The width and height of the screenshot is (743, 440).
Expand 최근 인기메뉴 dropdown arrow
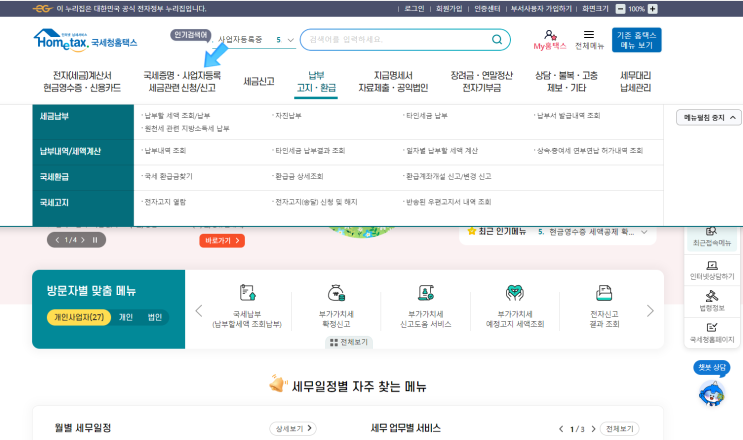644,232
